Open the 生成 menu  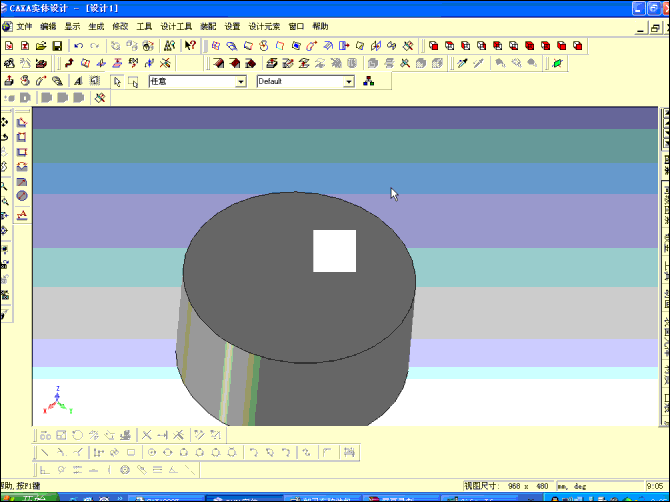point(96,26)
